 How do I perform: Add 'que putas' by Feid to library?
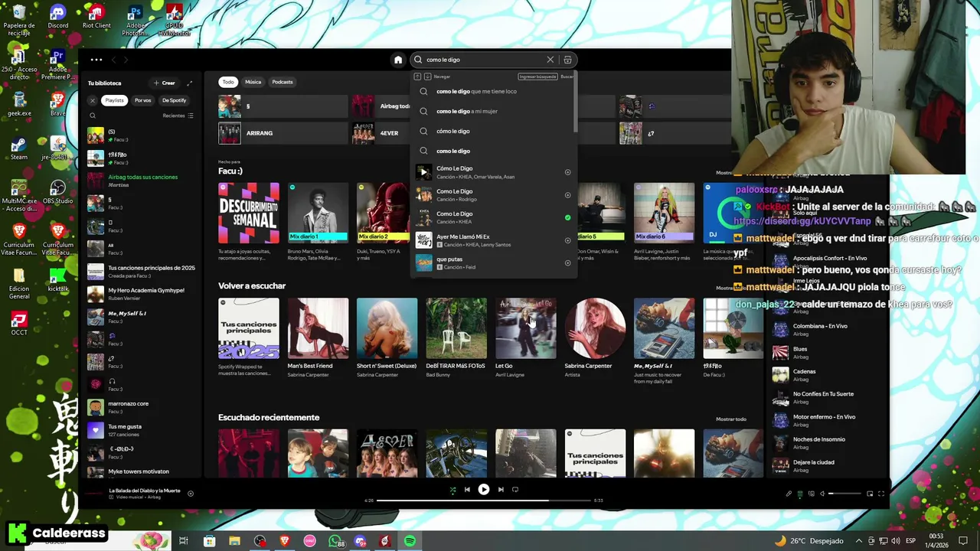point(567,263)
